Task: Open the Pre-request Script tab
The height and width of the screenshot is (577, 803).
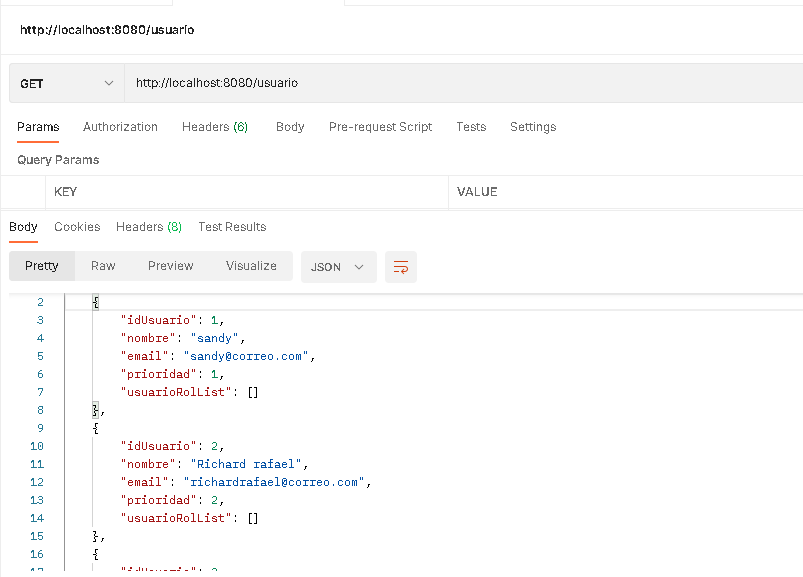Action: (380, 127)
